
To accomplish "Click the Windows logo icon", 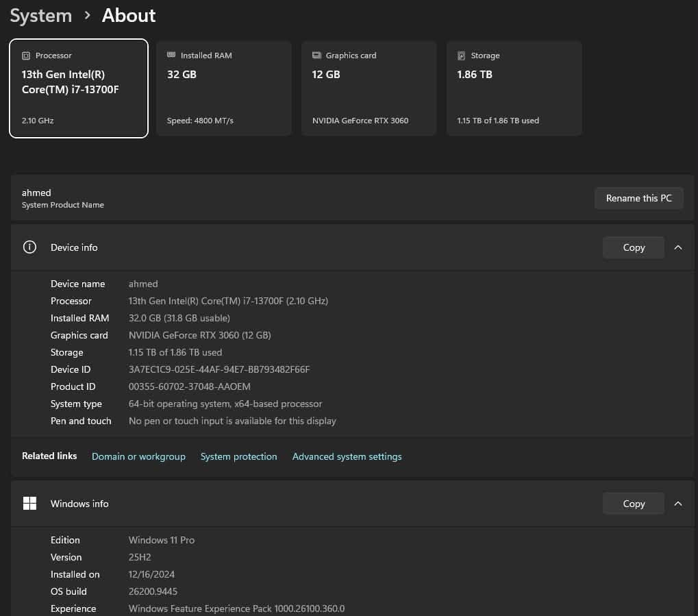I will pyautogui.click(x=30, y=504).
